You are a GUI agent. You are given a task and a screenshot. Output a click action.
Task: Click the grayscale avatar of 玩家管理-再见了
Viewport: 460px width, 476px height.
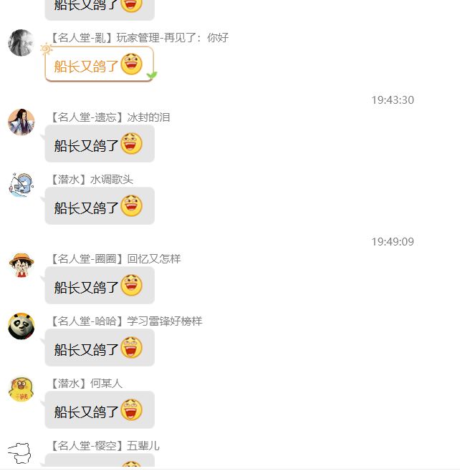tap(21, 43)
